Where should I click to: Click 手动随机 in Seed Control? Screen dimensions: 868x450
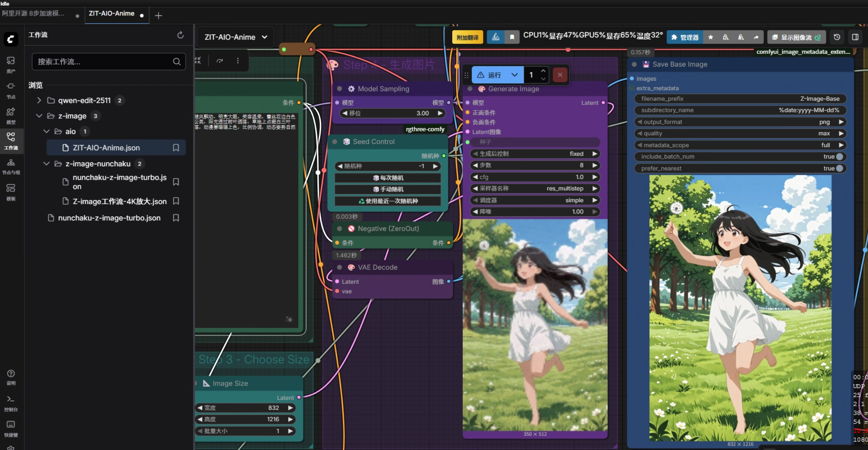coord(388,189)
